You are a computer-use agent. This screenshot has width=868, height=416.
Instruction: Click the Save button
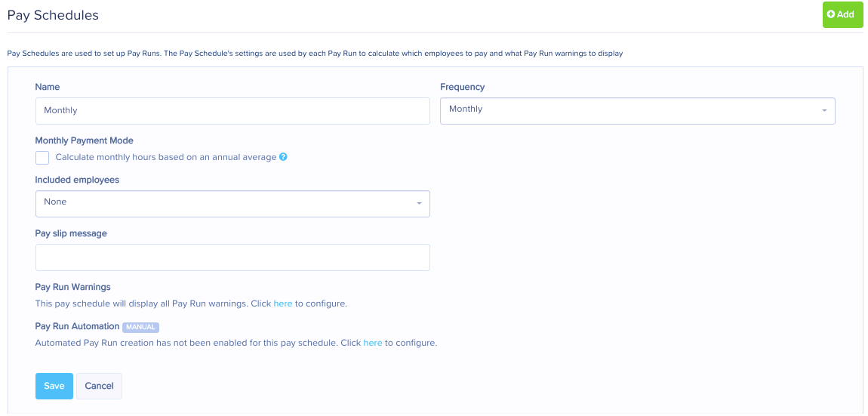(x=54, y=386)
